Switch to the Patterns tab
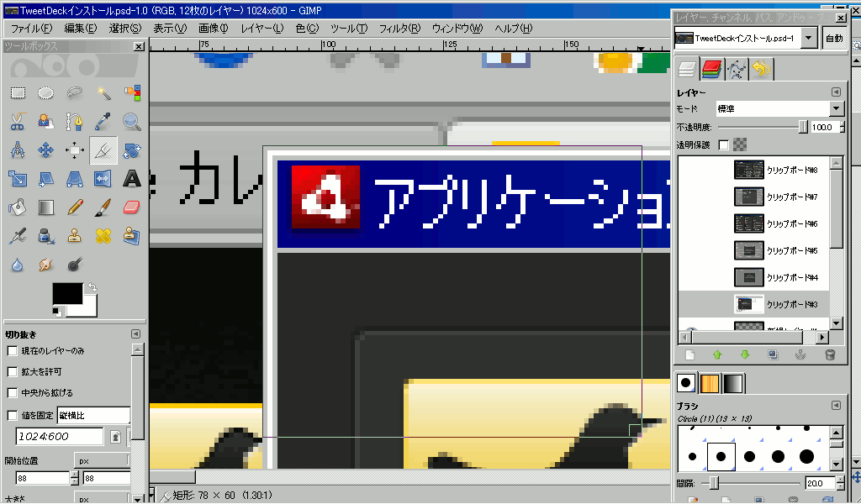 [709, 383]
